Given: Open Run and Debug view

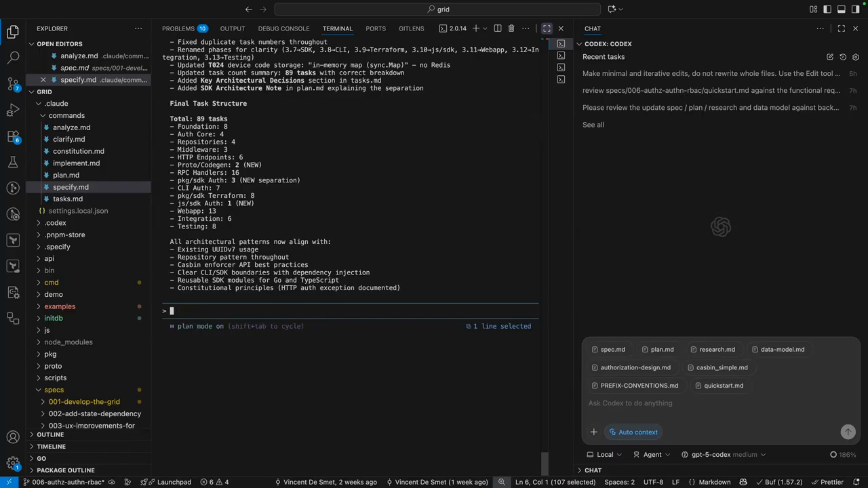Looking at the screenshot, I should [x=13, y=110].
